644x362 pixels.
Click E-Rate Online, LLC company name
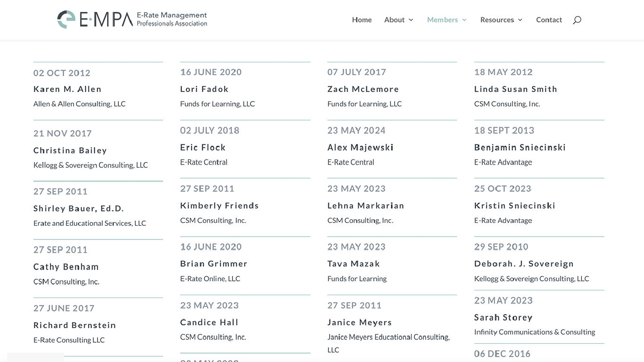[210, 279]
